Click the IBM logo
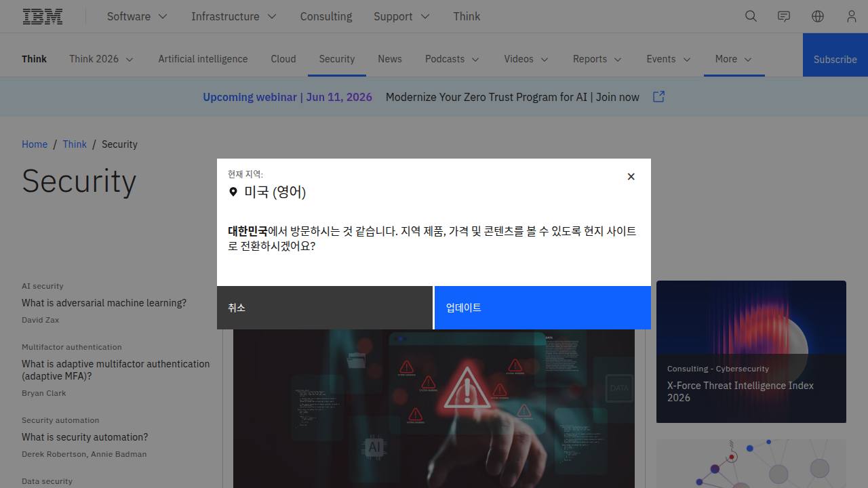The height and width of the screenshot is (488, 868). pos(43,16)
